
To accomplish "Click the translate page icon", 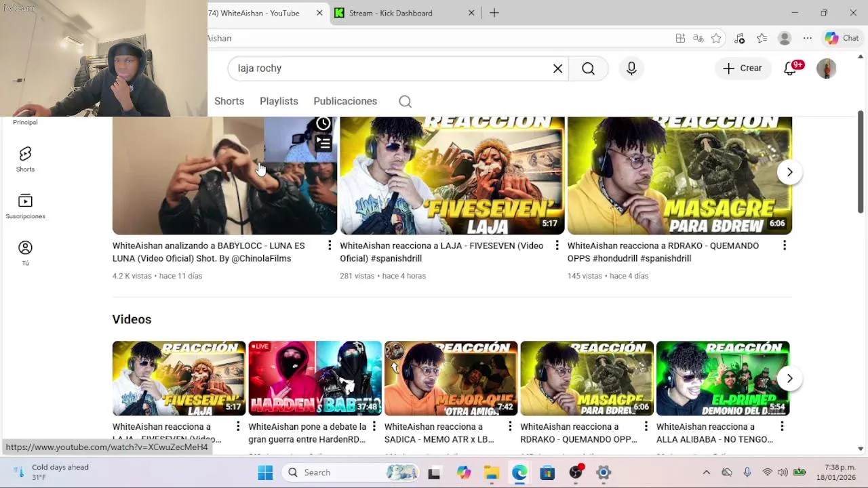I will point(698,39).
